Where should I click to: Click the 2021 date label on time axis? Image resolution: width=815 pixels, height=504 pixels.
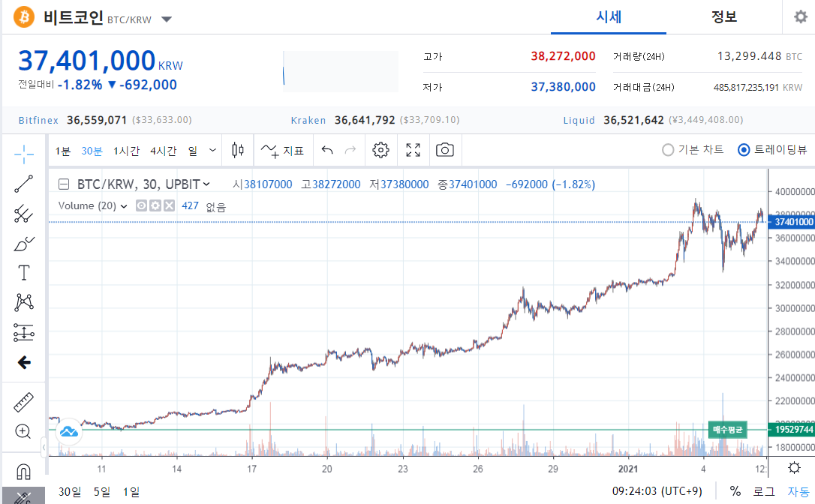tap(628, 469)
